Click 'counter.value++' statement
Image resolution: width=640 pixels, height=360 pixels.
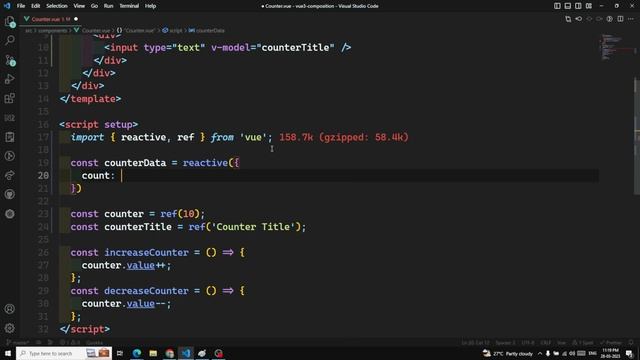click(126, 265)
